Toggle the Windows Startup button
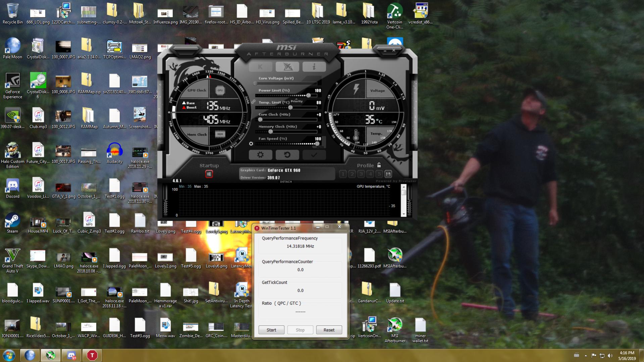Image resolution: width=644 pixels, height=362 pixels. [x=209, y=174]
